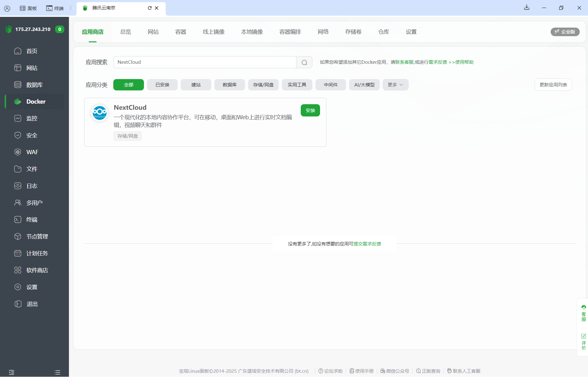This screenshot has height=377, width=588.
Task: Open the Software Store (软件商店) sidebar item
Action: coord(37,270)
